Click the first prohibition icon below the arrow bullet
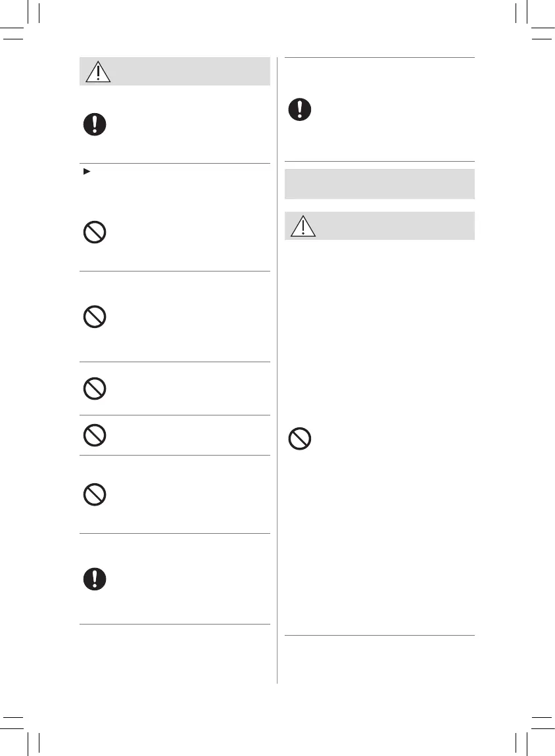This screenshot has width=555, height=756. pos(95,233)
